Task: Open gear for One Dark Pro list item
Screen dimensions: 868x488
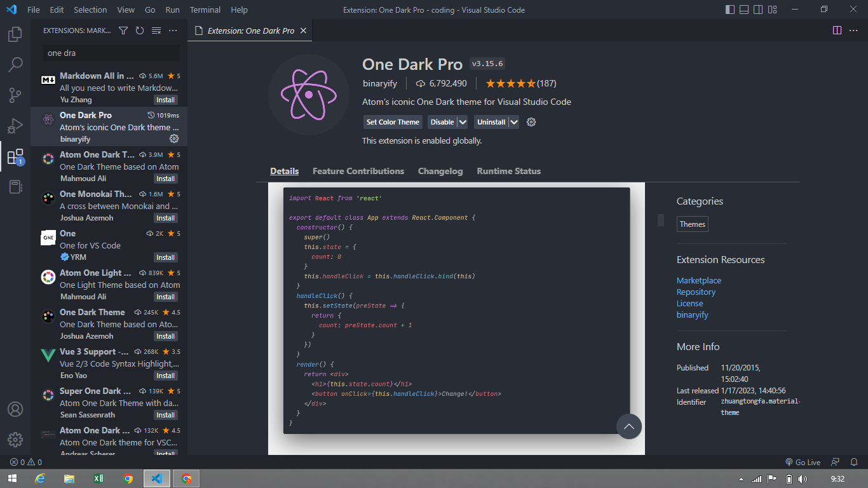Action: pos(174,139)
